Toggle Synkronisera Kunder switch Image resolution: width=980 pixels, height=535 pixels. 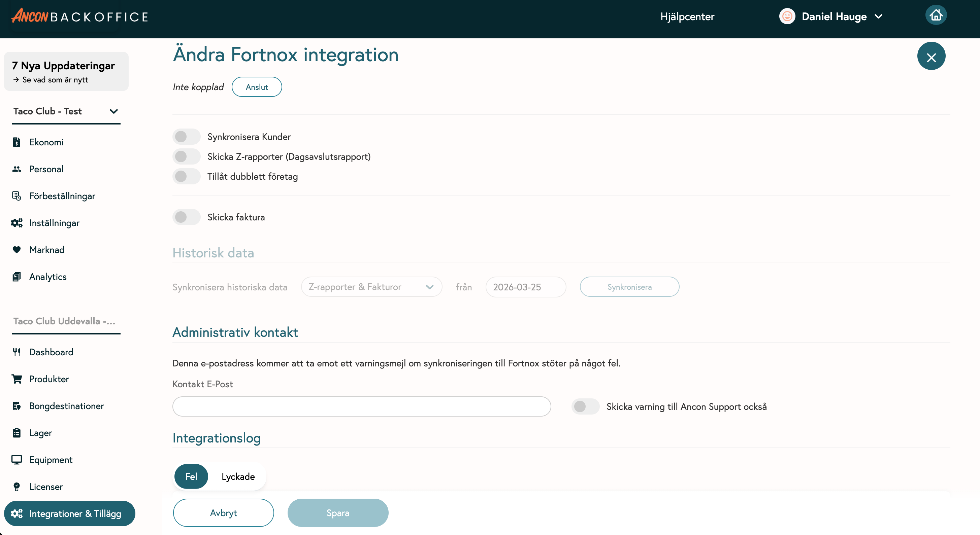point(186,137)
